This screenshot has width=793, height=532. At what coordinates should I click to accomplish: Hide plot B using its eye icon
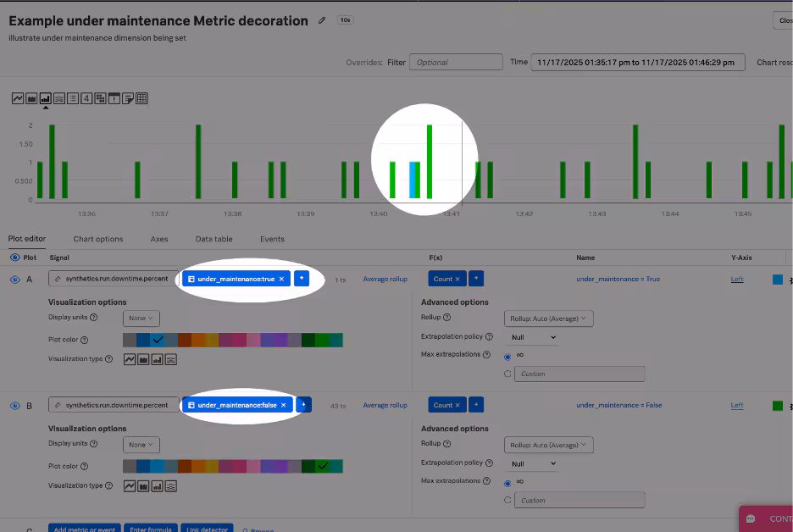pyautogui.click(x=15, y=406)
